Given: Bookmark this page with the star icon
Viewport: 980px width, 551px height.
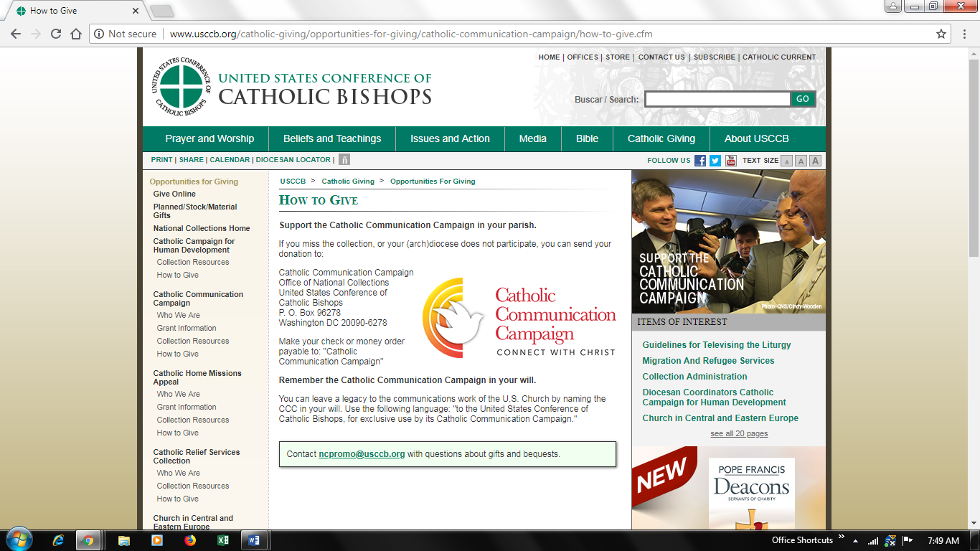Looking at the screenshot, I should (941, 34).
